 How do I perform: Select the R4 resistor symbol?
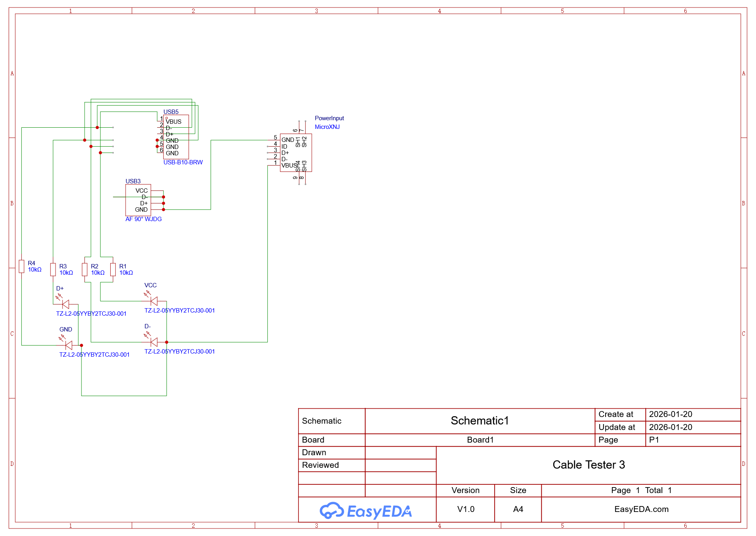[22, 266]
